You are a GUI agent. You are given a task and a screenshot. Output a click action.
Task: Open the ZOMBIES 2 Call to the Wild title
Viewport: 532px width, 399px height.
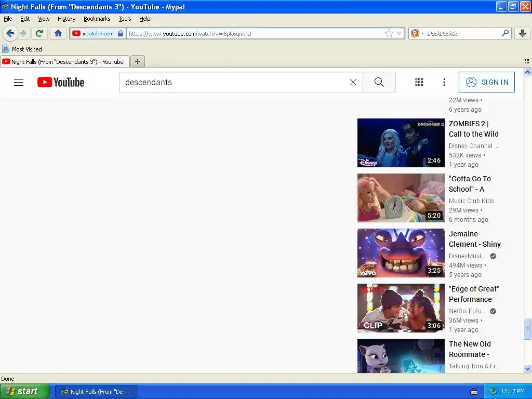click(474, 129)
